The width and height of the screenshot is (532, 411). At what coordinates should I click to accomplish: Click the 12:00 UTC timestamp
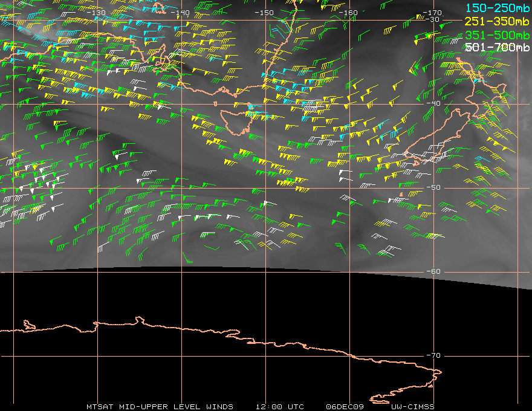(x=279, y=406)
